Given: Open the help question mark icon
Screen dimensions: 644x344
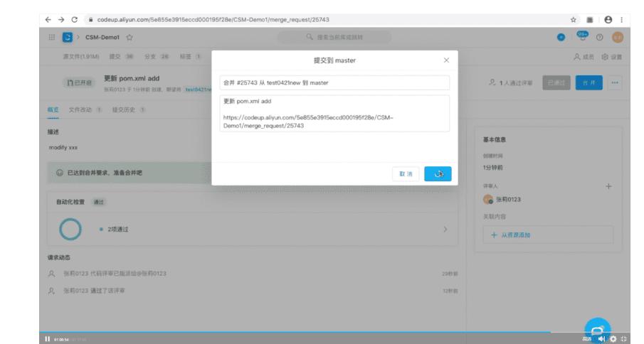Looking at the screenshot, I should pyautogui.click(x=600, y=37).
